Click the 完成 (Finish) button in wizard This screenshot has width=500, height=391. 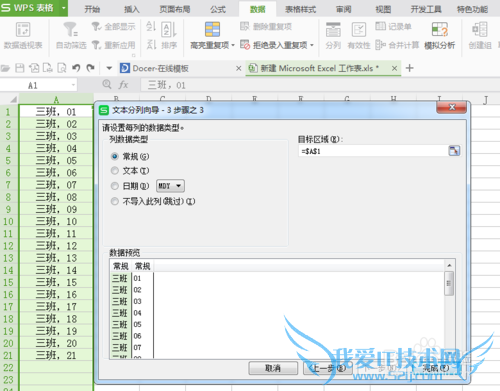tap(436, 368)
